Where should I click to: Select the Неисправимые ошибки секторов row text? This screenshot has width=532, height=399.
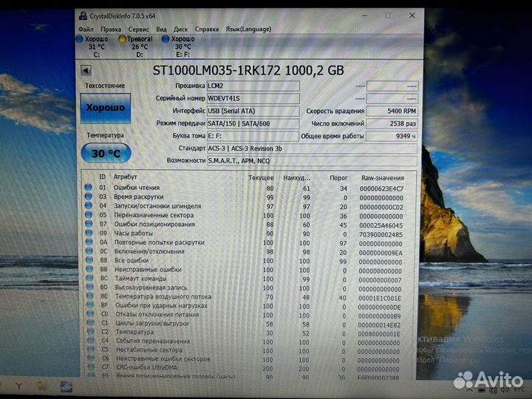163,358
